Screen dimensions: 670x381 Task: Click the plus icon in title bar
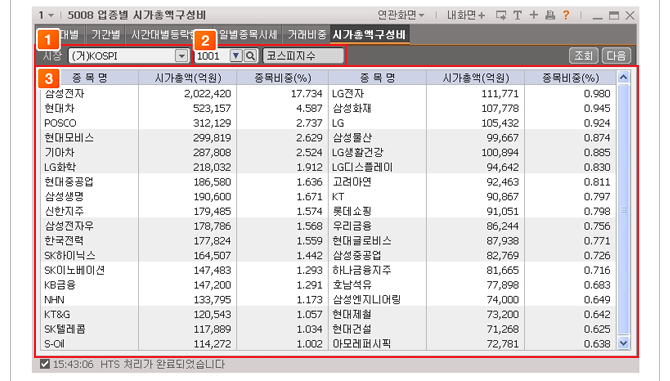534,15
